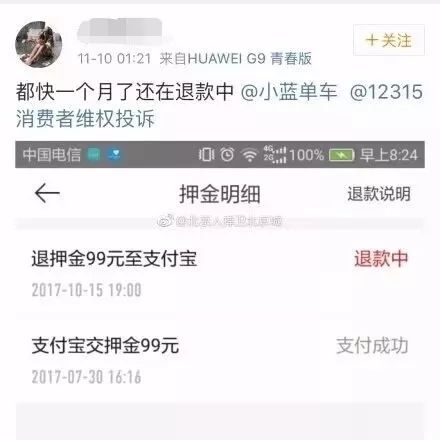Tap the alarm clock status icon

227,155
